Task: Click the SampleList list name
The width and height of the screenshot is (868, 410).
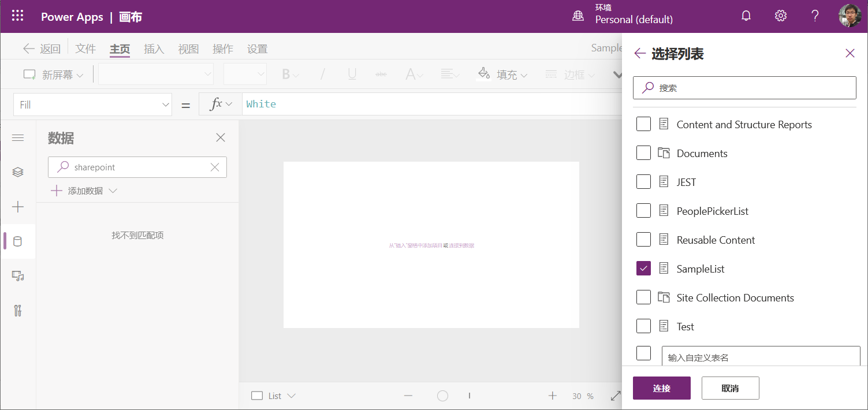Action: [701, 269]
